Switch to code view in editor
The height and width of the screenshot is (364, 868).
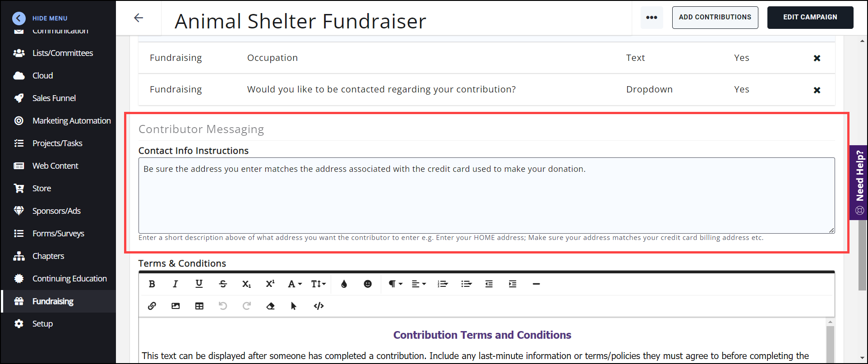(319, 306)
